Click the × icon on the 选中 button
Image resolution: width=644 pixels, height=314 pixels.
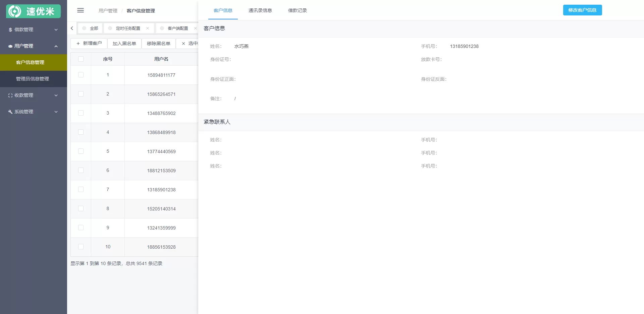pos(183,43)
